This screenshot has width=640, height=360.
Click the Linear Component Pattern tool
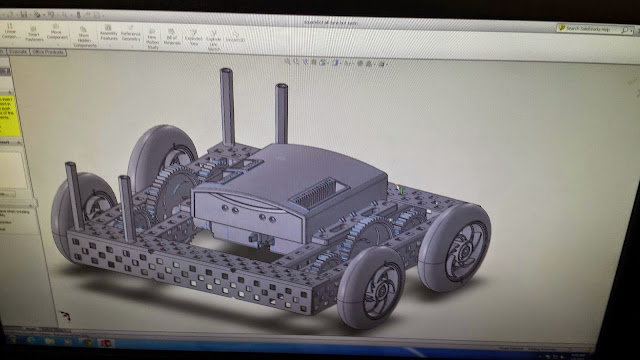click(x=10, y=31)
